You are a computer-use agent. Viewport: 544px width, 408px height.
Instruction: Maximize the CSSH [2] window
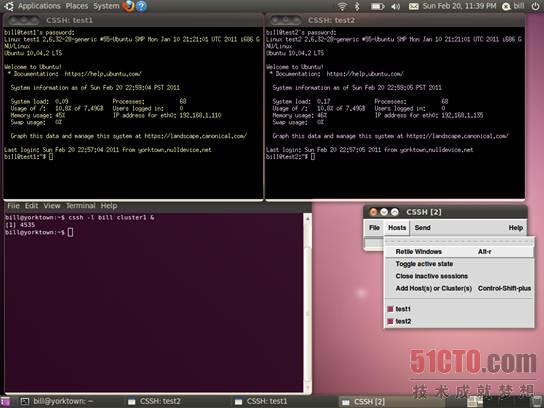tap(394, 212)
